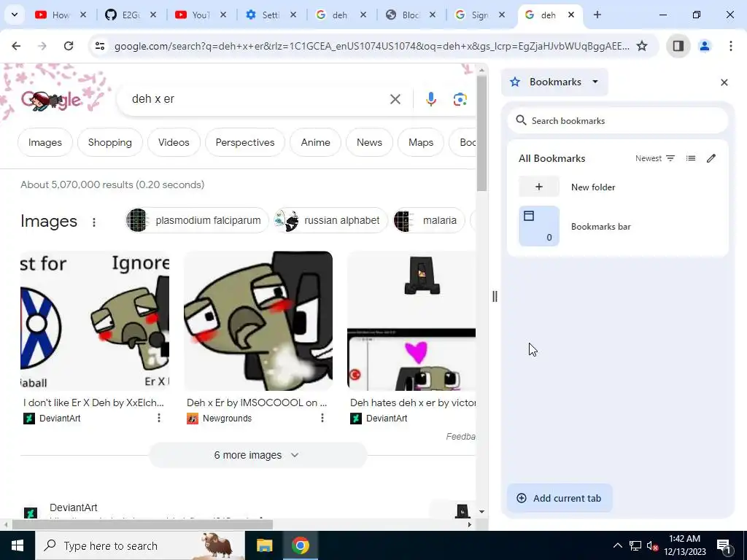Show hidden system tray icons
The width and height of the screenshot is (747, 560).
point(617,545)
